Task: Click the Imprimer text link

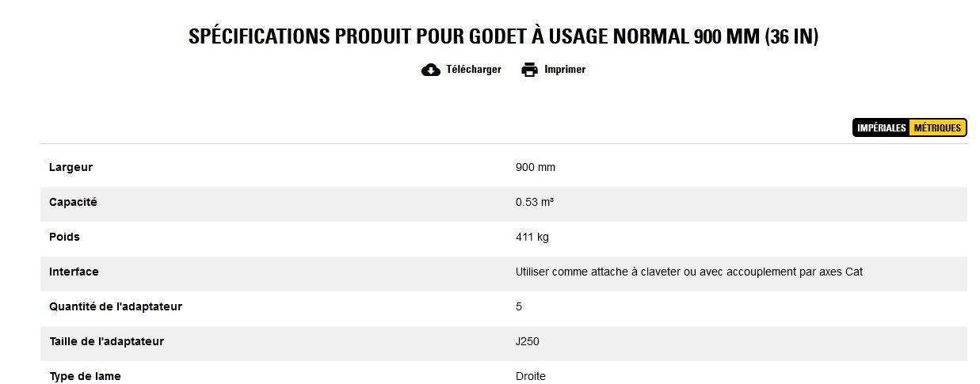Action: pyautogui.click(x=565, y=70)
